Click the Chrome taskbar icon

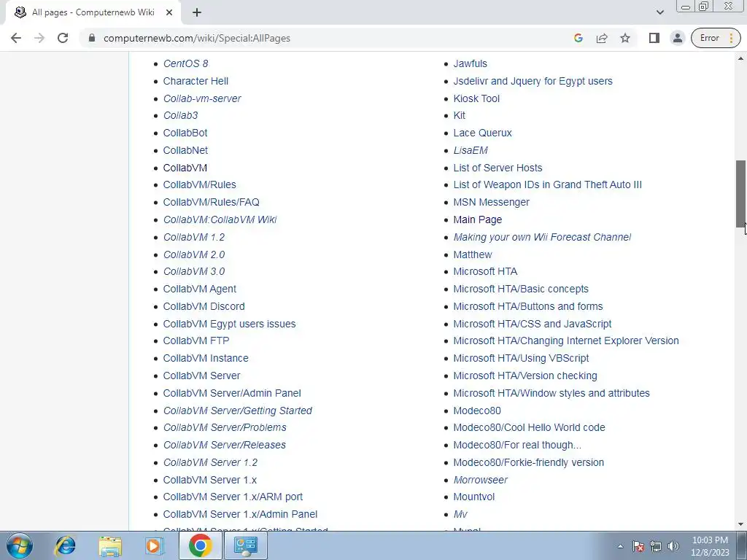pos(200,545)
